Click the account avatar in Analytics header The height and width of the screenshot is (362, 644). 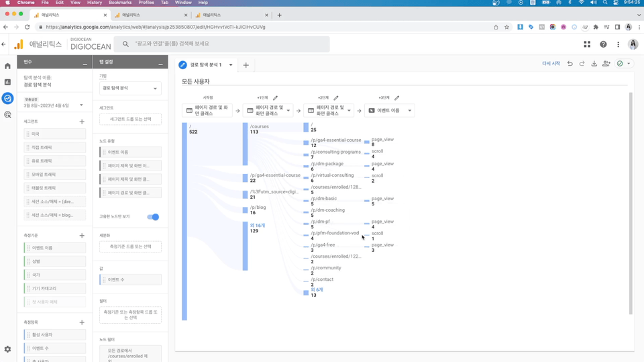point(633,44)
